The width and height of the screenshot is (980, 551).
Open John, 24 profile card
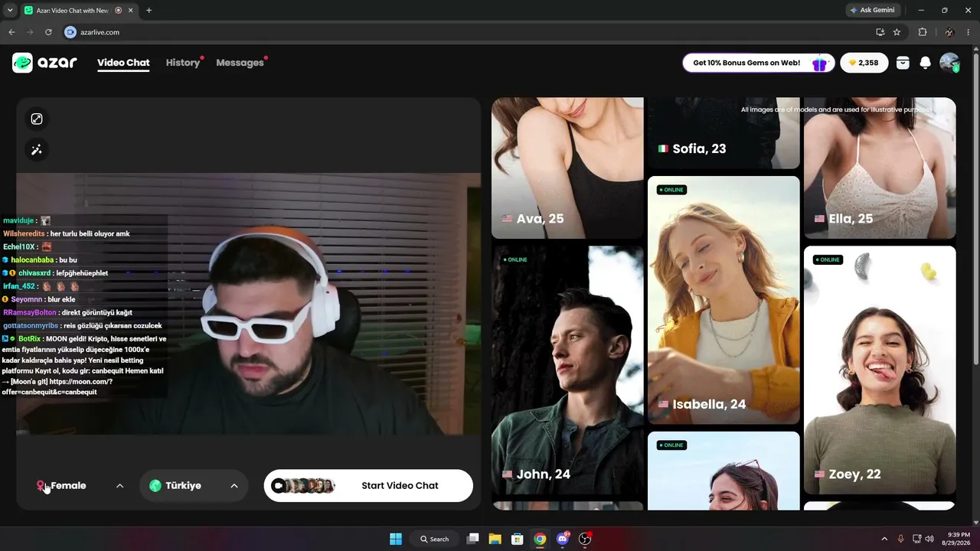567,370
